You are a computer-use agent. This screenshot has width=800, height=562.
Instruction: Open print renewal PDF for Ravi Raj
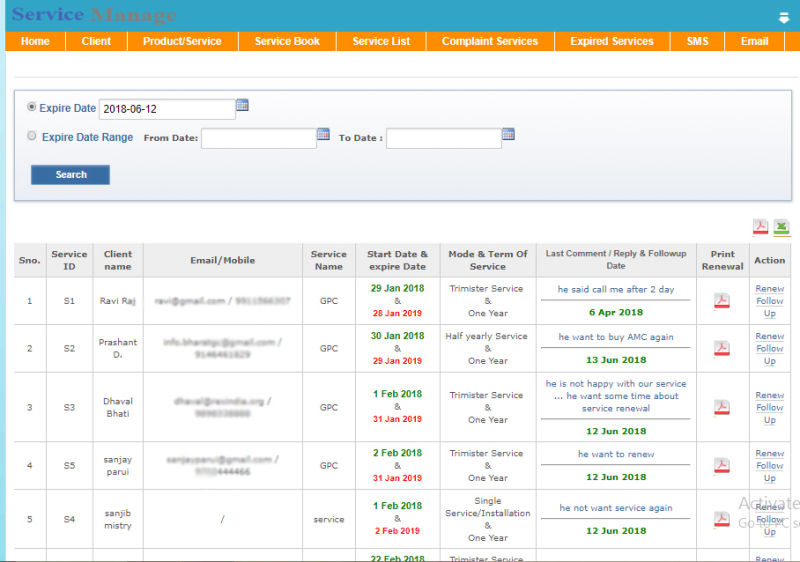pyautogui.click(x=721, y=301)
